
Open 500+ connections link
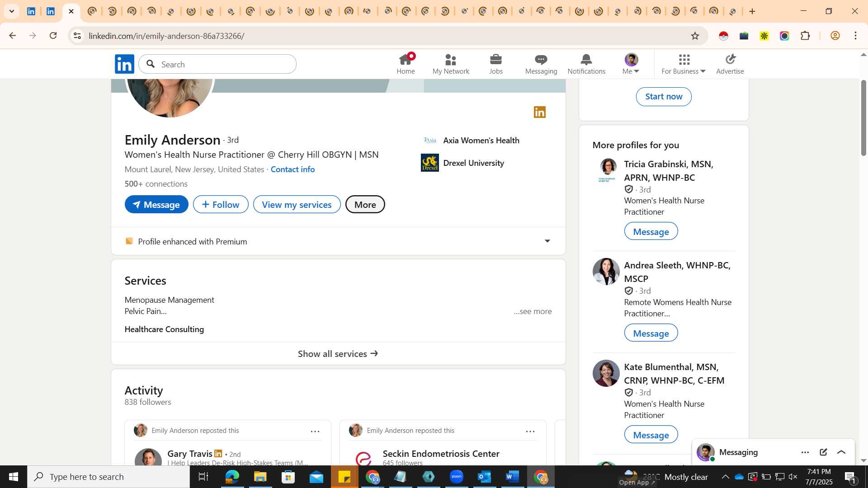pos(156,184)
